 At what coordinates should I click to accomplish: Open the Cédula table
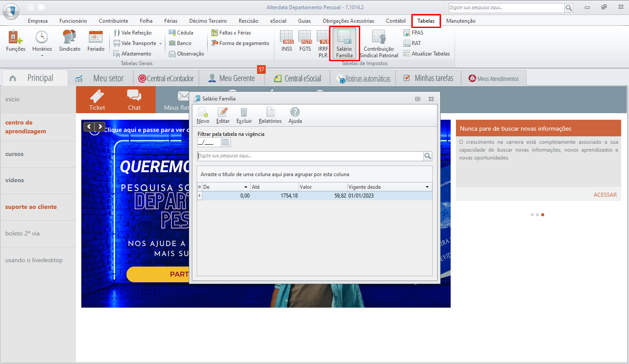[x=181, y=33]
